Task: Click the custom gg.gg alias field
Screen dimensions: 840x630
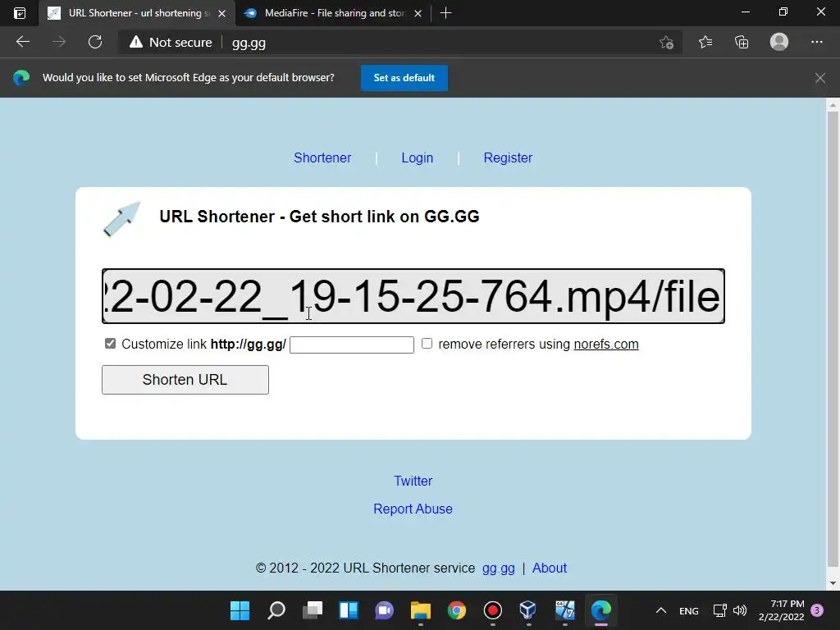Action: 351,345
